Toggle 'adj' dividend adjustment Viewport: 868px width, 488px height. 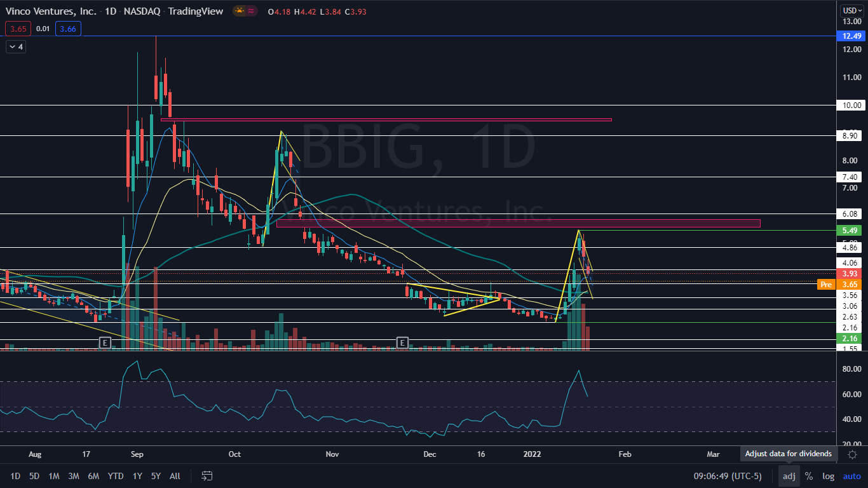(x=789, y=476)
